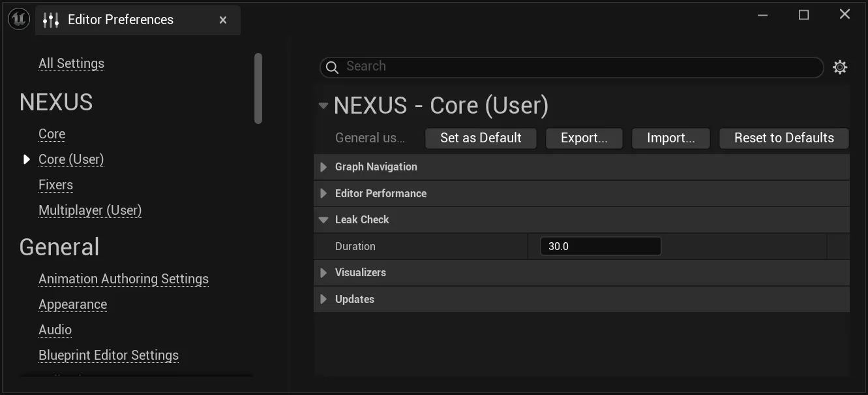
Task: Expand the Graph Navigation section
Action: coord(323,166)
